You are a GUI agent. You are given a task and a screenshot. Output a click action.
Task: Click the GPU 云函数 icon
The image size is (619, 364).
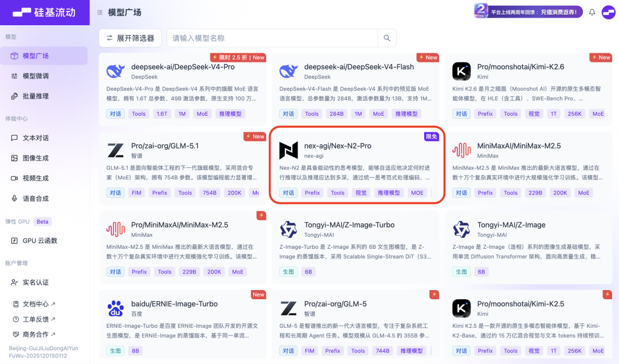[14, 240]
